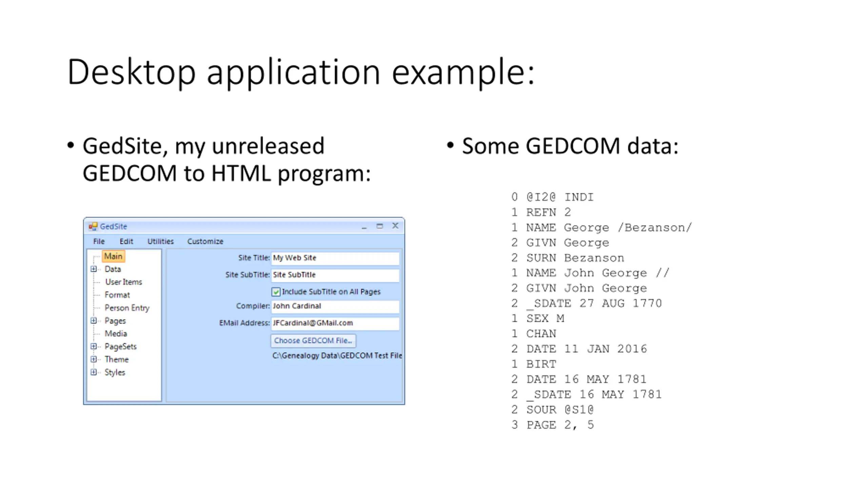Select Media in the tree
This screenshot has height=488, width=868.
coord(116,333)
